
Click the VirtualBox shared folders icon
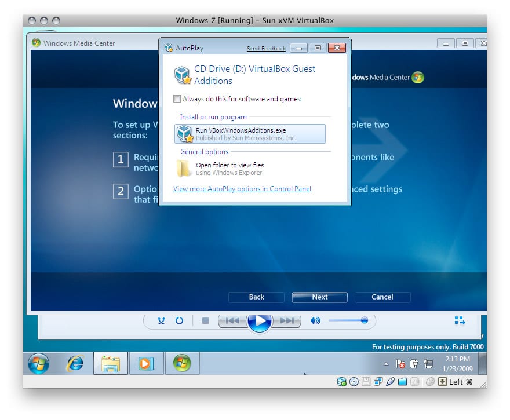[402, 382]
